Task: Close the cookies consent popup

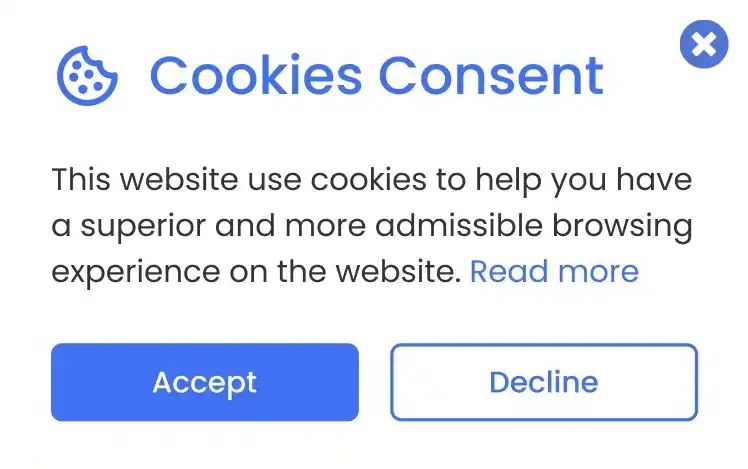Action: click(x=703, y=45)
